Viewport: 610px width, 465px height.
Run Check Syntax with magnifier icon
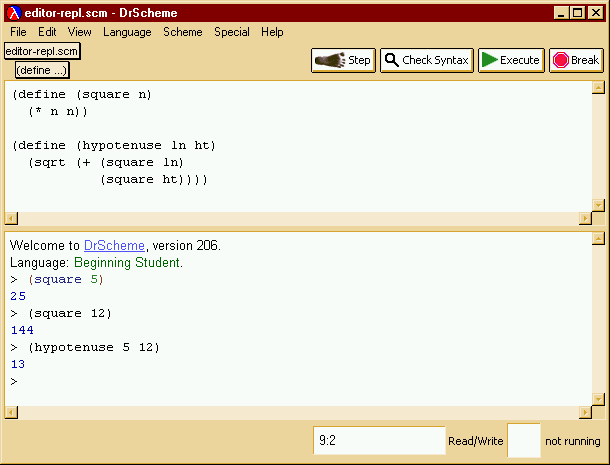pyautogui.click(x=427, y=60)
